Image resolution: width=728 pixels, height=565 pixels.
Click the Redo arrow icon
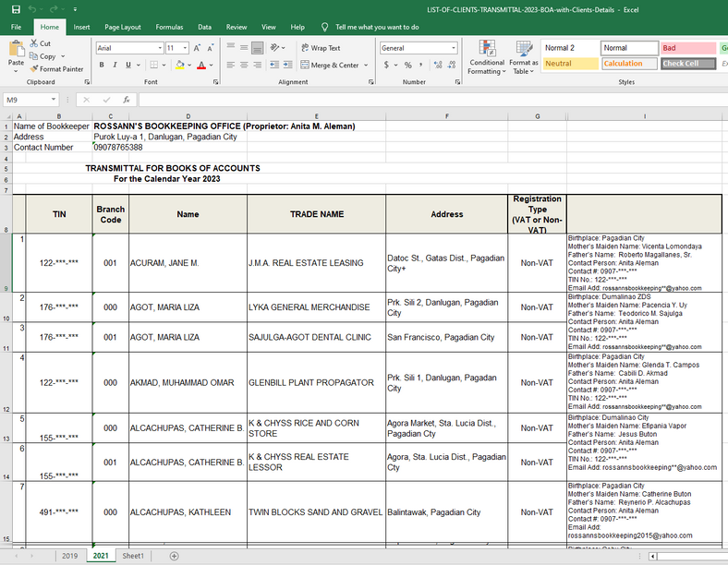pos(54,9)
